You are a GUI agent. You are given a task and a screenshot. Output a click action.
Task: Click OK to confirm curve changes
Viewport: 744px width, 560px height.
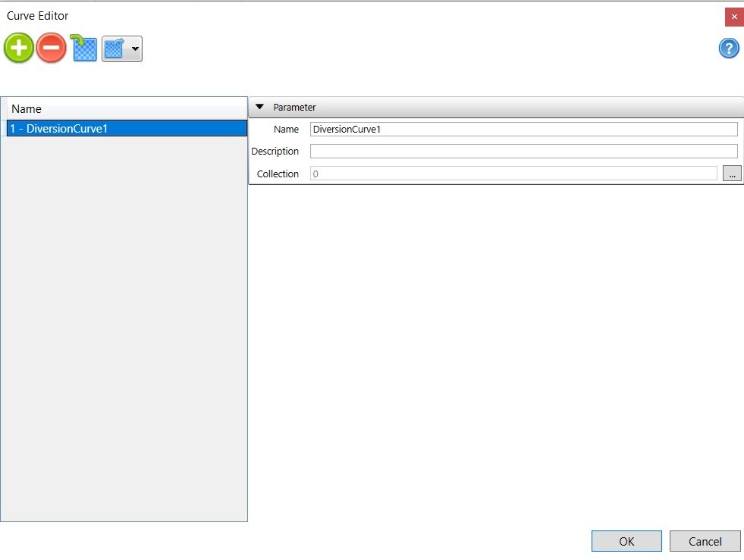point(626,541)
